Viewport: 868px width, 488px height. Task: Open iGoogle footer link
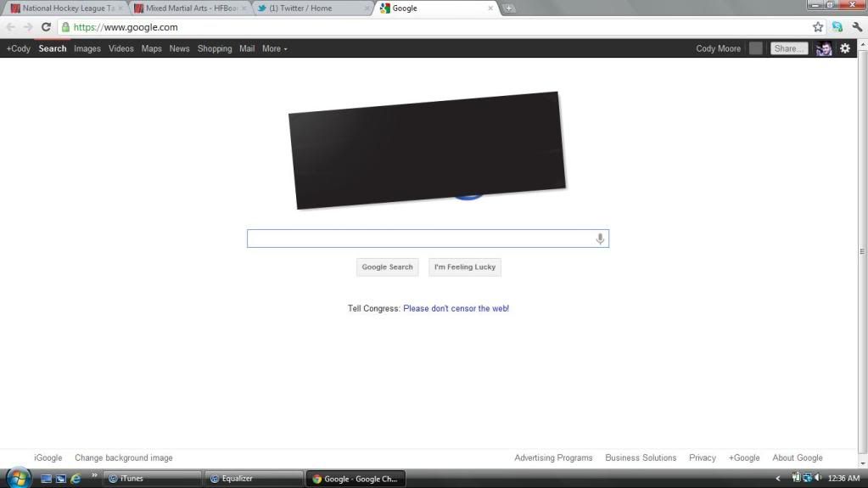click(48, 458)
